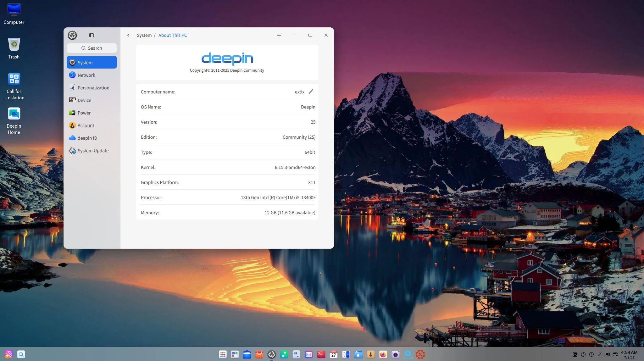This screenshot has height=361, width=644.
Task: Select Network in the sidebar
Action: (86, 75)
